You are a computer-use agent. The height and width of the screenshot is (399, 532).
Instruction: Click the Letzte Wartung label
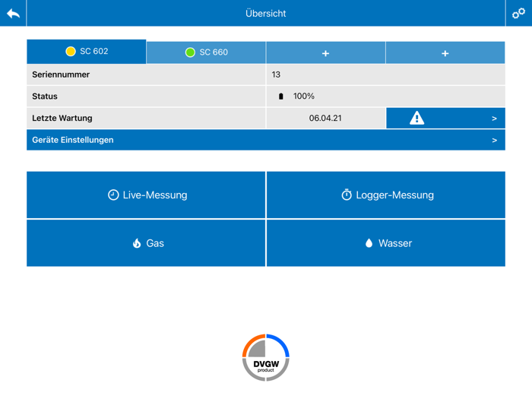coord(62,118)
